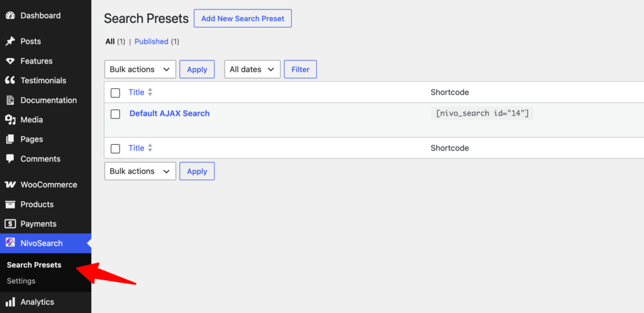Click the Comments speech bubble icon
This screenshot has width=644, height=313.
10,159
